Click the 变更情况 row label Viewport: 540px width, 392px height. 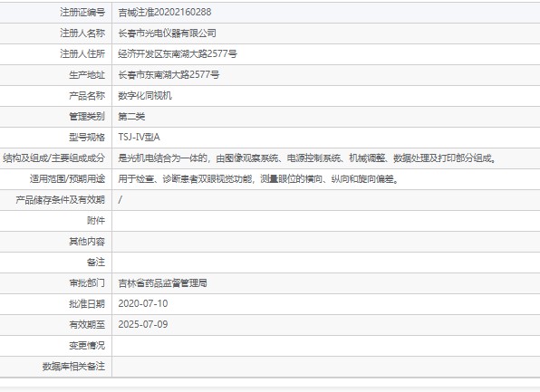coord(87,345)
